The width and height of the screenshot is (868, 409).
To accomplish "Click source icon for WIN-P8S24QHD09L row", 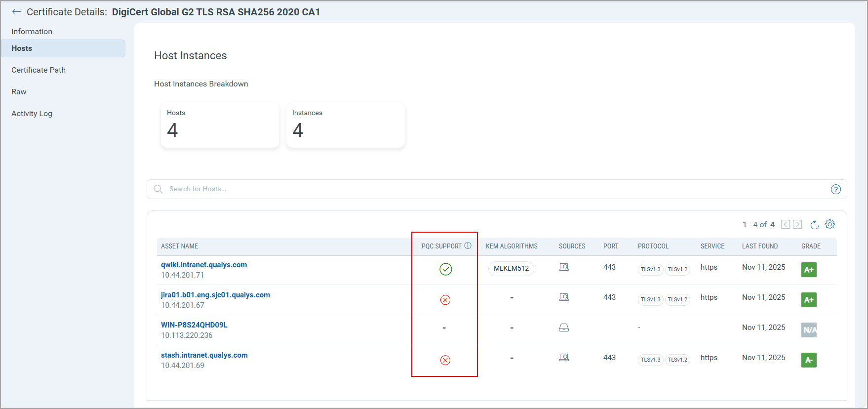I will coord(564,327).
